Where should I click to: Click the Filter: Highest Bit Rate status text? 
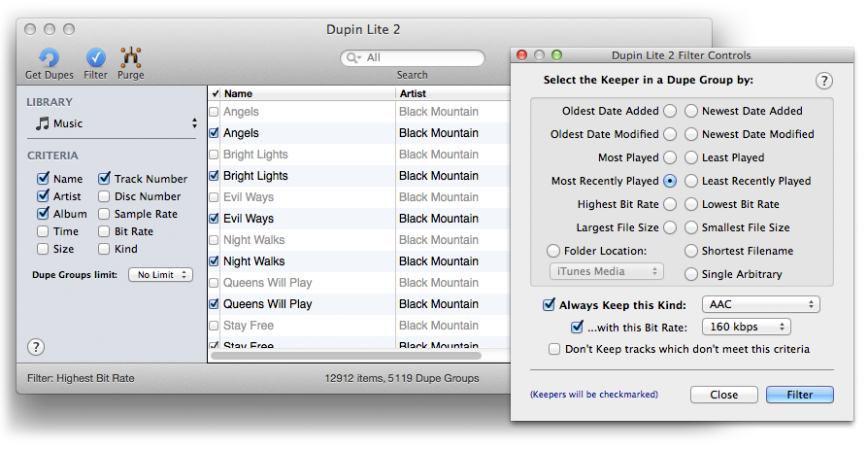81,378
